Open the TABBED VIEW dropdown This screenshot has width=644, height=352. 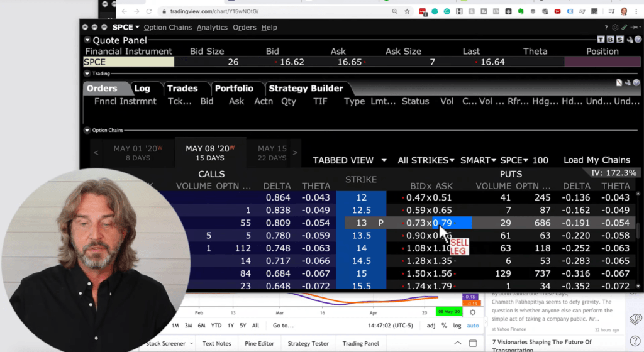[350, 160]
